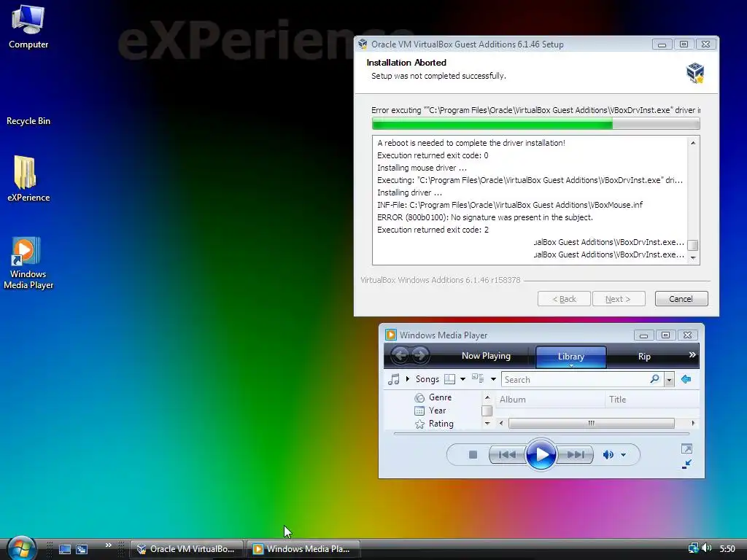The image size is (747, 560).
Task: Click the Next track button
Action: 576,455
